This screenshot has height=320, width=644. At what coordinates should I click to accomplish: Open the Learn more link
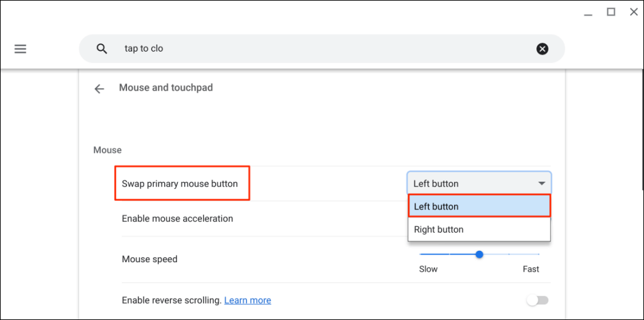click(x=248, y=301)
